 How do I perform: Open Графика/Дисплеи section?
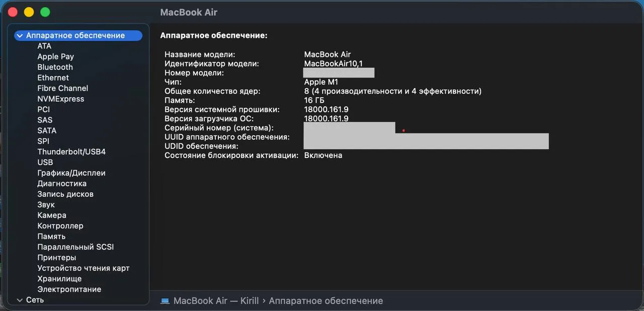(x=71, y=173)
